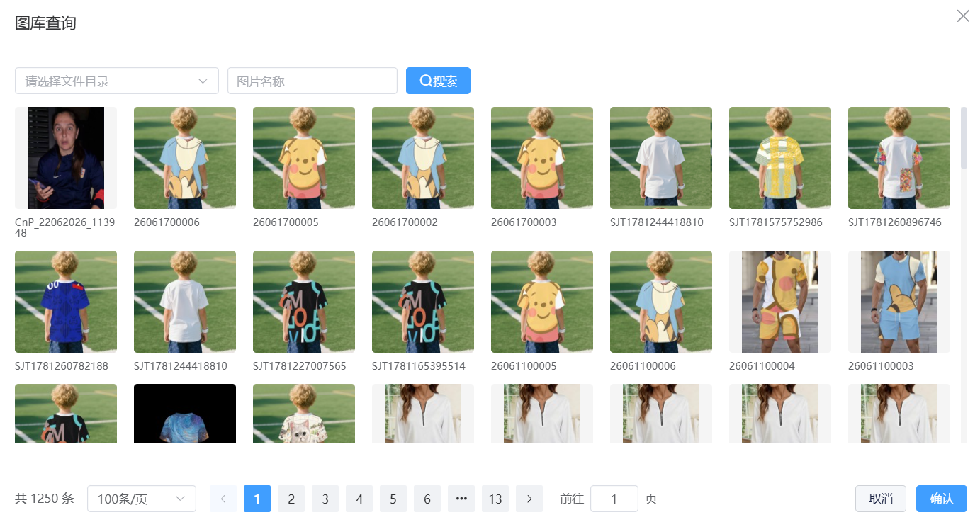
Task: Select the image thumbnail above 26061100004
Action: pyautogui.click(x=780, y=302)
